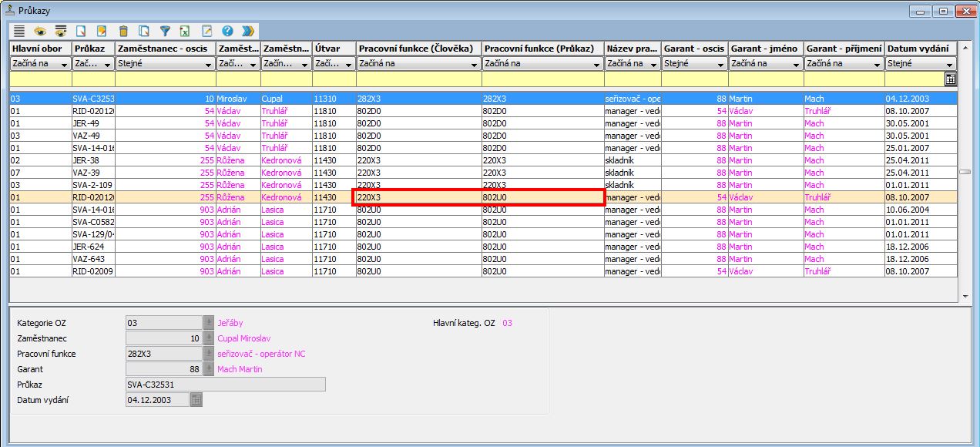
Task: Click the eye with lines toolbar icon
Action: click(60, 31)
